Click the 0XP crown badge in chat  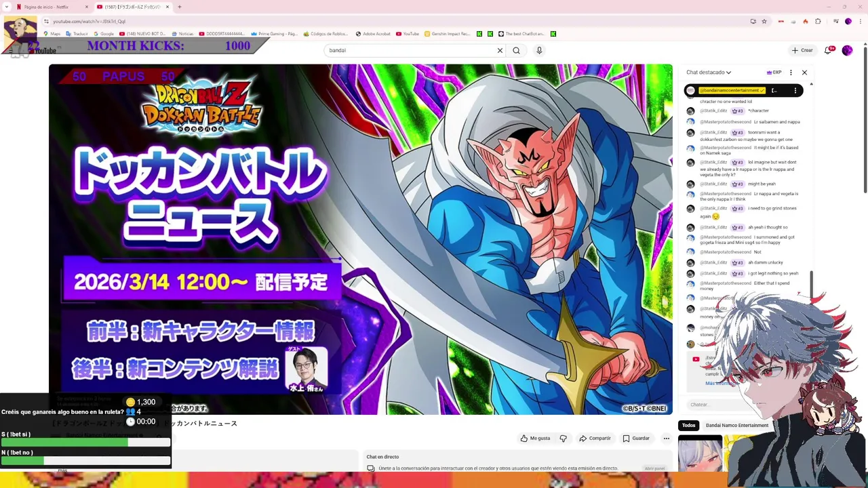(774, 73)
